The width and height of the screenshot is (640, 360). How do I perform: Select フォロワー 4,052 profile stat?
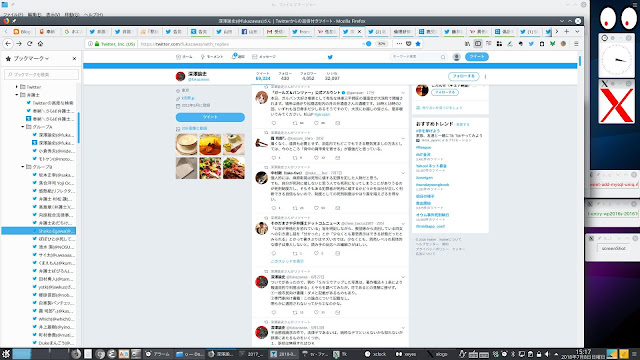tap(308, 76)
